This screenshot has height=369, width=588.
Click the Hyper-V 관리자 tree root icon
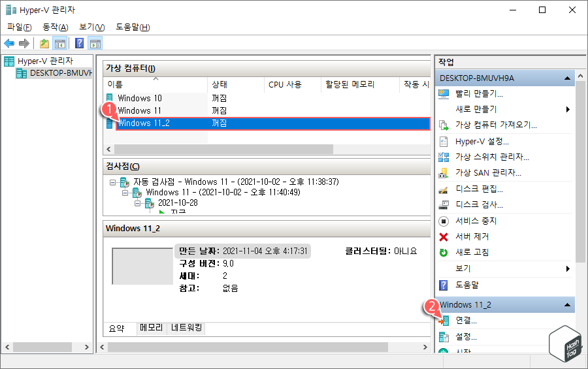click(x=9, y=61)
